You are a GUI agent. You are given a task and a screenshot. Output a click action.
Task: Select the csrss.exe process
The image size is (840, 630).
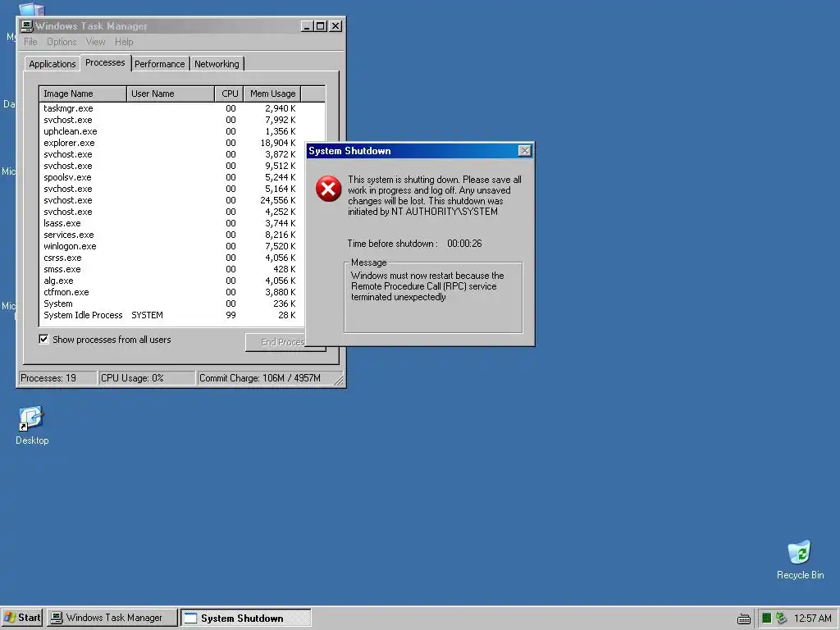[171, 258]
